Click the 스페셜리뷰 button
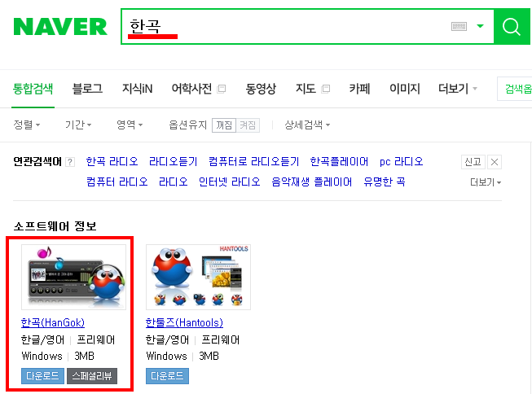The width and height of the screenshot is (532, 394). pos(92,376)
